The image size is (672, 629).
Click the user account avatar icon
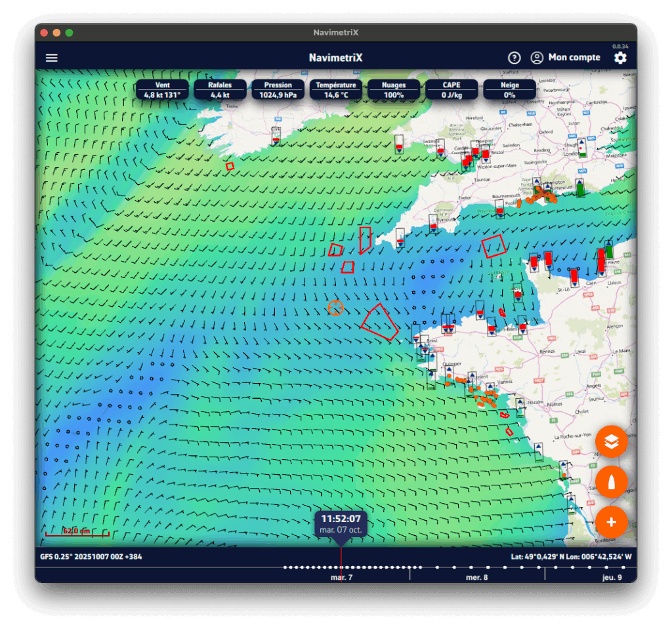(x=537, y=58)
